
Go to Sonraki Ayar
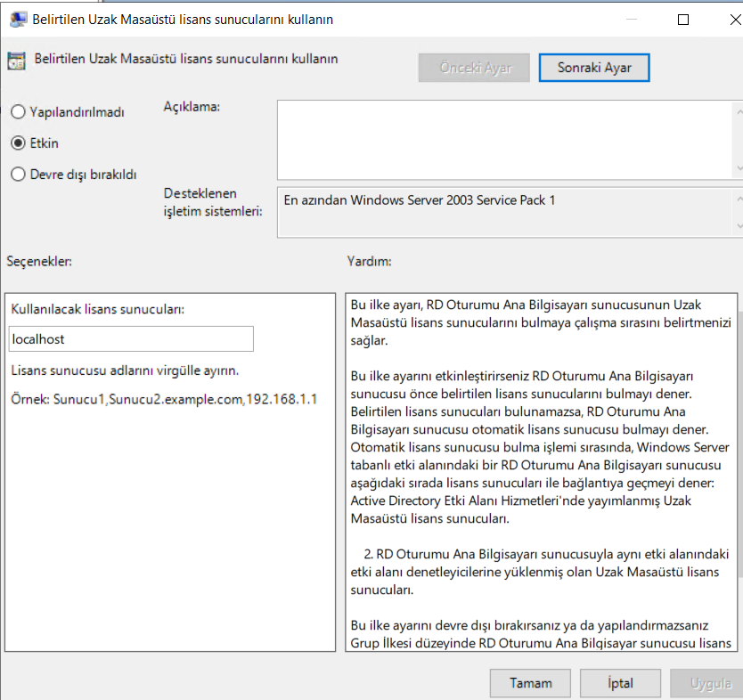pyautogui.click(x=594, y=68)
